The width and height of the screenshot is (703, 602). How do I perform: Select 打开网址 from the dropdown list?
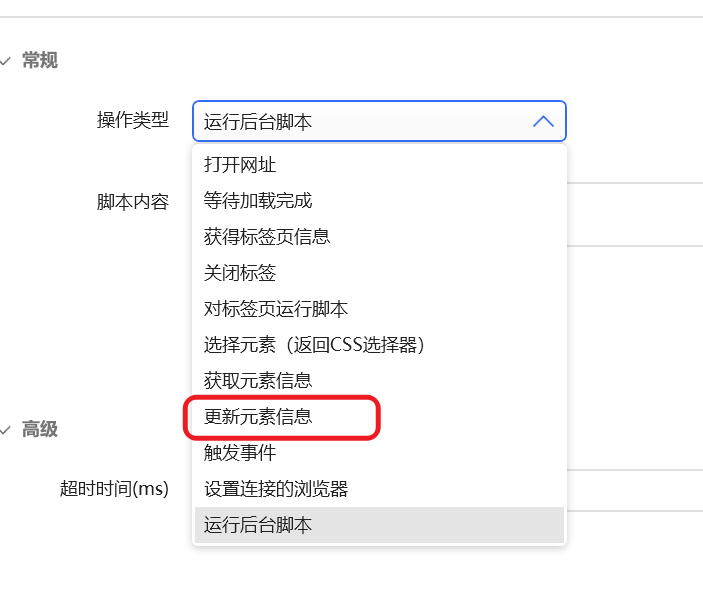[x=240, y=164]
